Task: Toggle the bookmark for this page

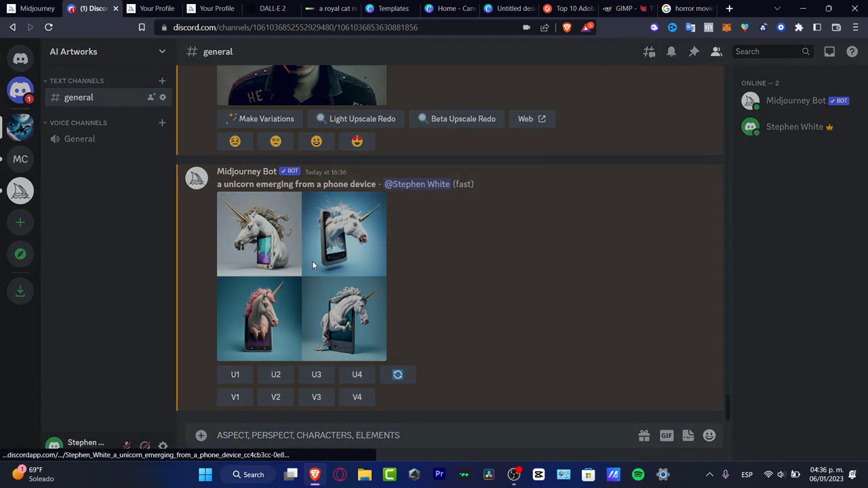Action: pos(142,27)
